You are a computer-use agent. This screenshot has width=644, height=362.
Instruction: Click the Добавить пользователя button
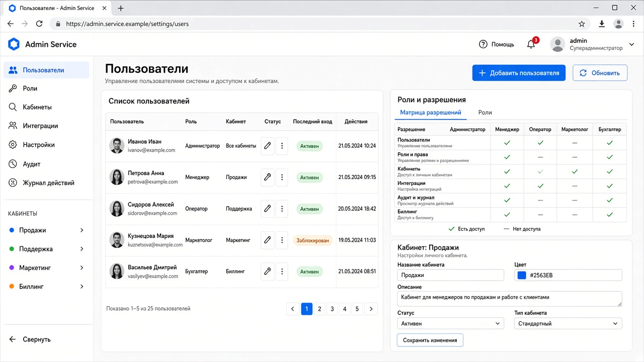click(x=519, y=73)
